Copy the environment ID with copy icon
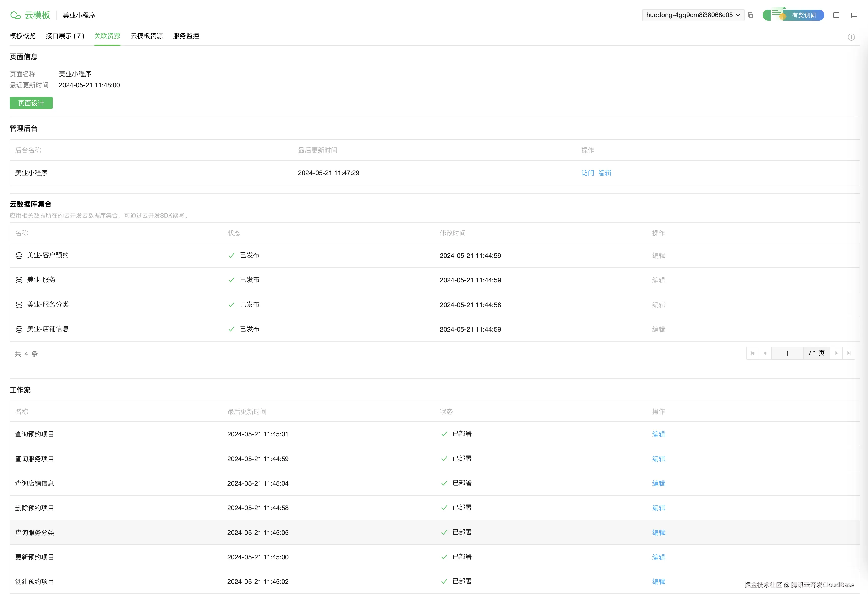The height and width of the screenshot is (602, 868). pyautogui.click(x=750, y=15)
